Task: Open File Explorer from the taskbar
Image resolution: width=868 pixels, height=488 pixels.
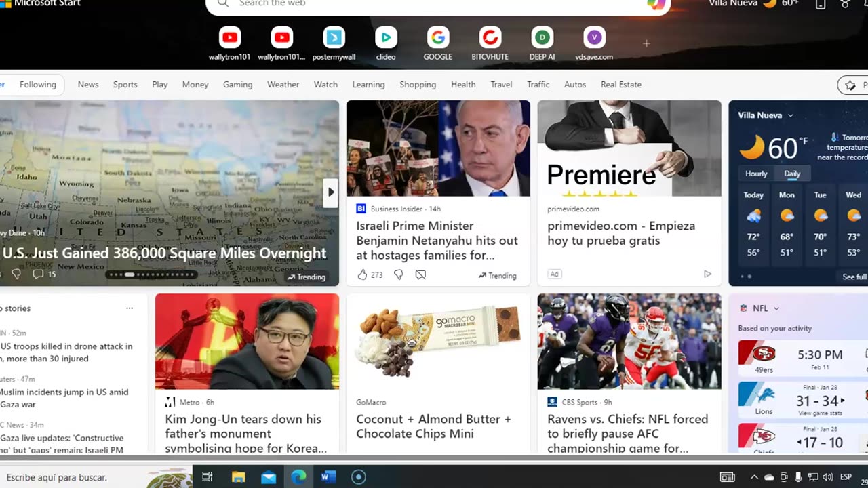Action: coord(238,477)
